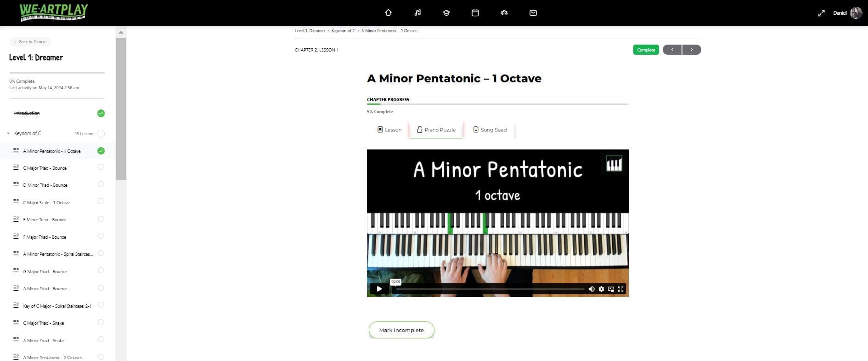
Task: Enter video fullscreen mode
Action: 620,289
